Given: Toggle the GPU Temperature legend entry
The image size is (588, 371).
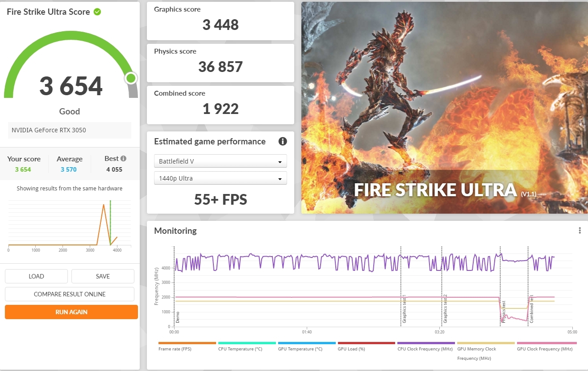Looking at the screenshot, I should [307, 346].
